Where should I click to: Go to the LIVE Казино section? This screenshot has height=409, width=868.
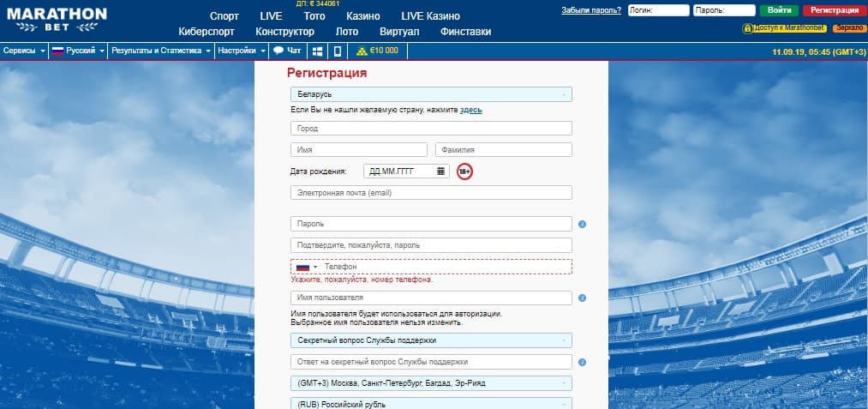point(430,16)
